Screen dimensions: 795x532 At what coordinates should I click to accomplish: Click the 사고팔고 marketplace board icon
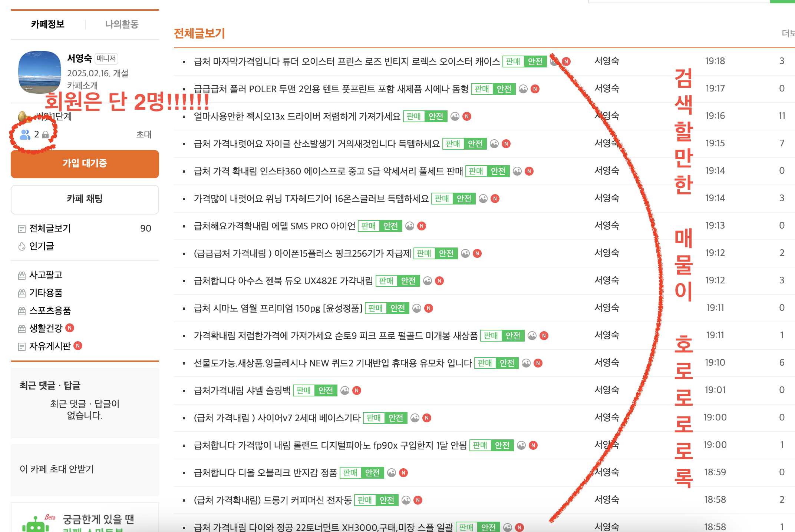22,275
